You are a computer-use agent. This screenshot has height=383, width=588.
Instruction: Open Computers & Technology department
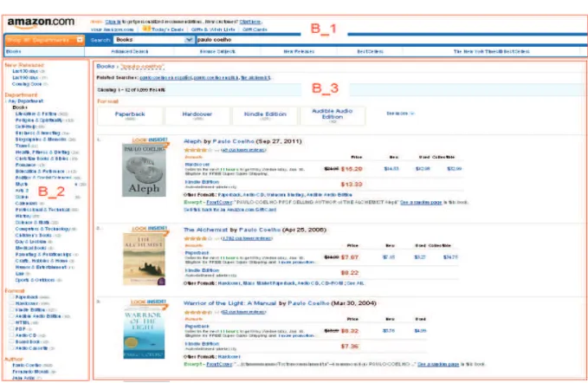pos(42,229)
